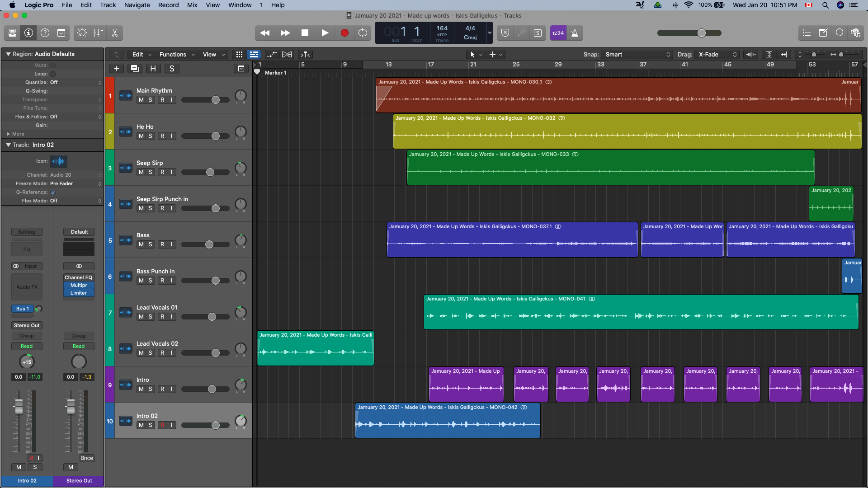Expand the More disclosure triangle
The image size is (868, 488).
pyautogui.click(x=8, y=134)
